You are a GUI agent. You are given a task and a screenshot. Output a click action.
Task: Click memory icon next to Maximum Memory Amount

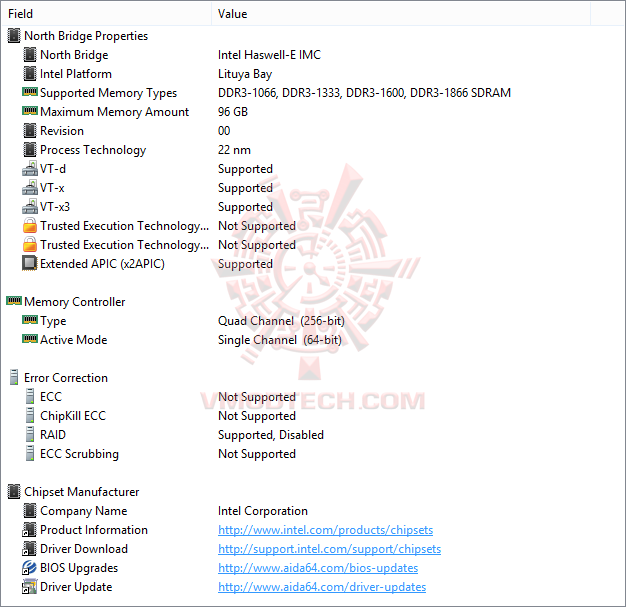30,111
